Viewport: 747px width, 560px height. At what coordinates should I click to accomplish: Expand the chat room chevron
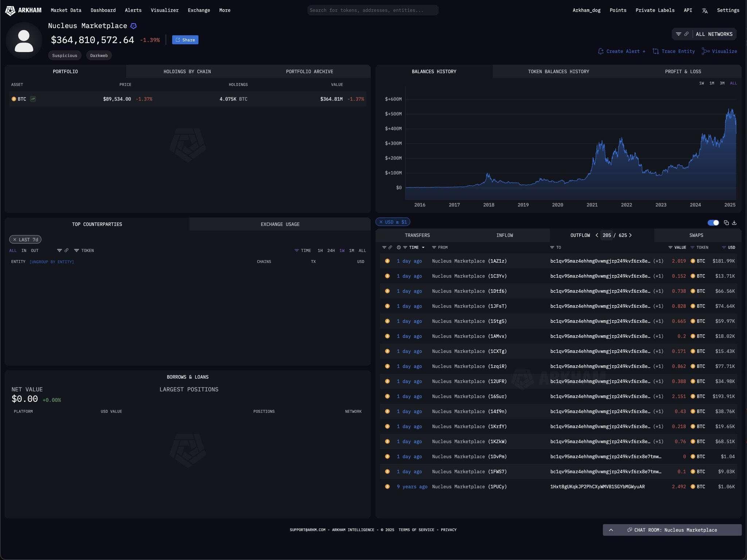click(x=611, y=530)
